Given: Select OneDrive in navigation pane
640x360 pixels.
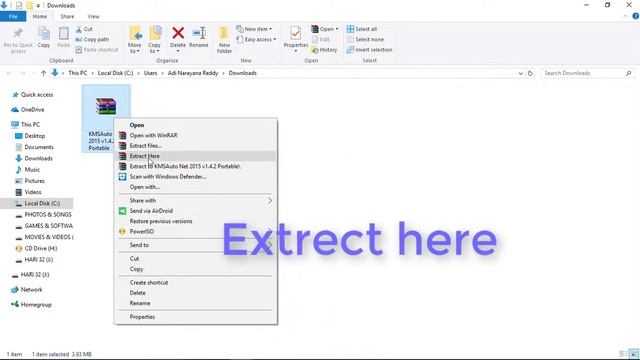Looking at the screenshot, I should click(28, 110).
